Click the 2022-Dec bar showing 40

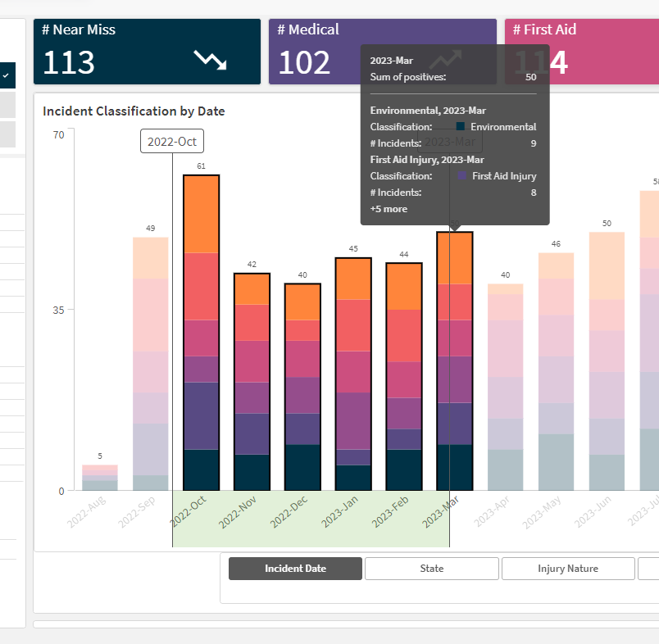[302, 387]
